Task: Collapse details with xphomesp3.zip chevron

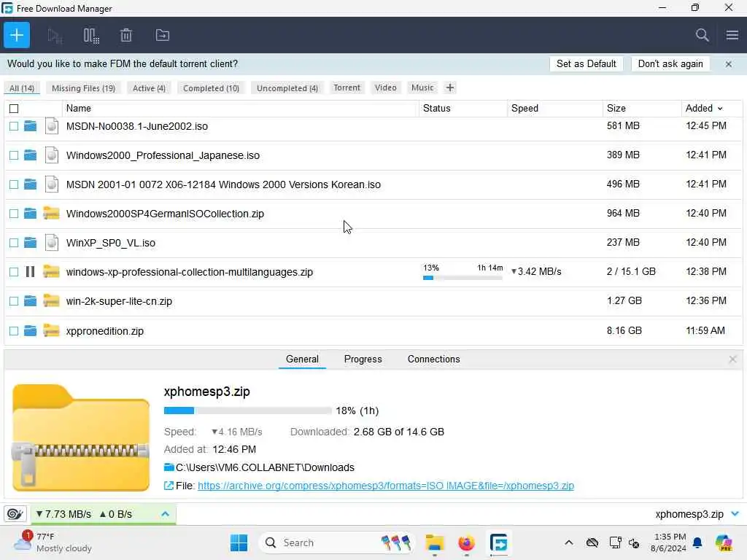Action: (735, 514)
